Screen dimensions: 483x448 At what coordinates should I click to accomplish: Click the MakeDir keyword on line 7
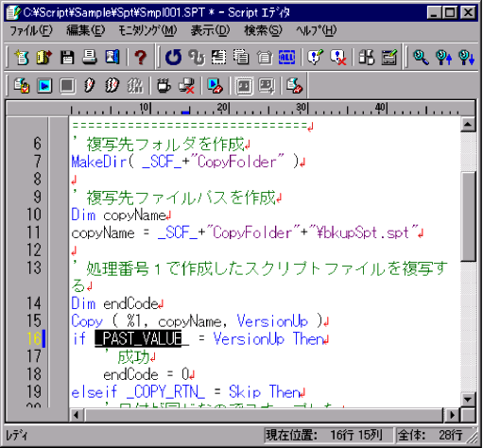coord(99,162)
